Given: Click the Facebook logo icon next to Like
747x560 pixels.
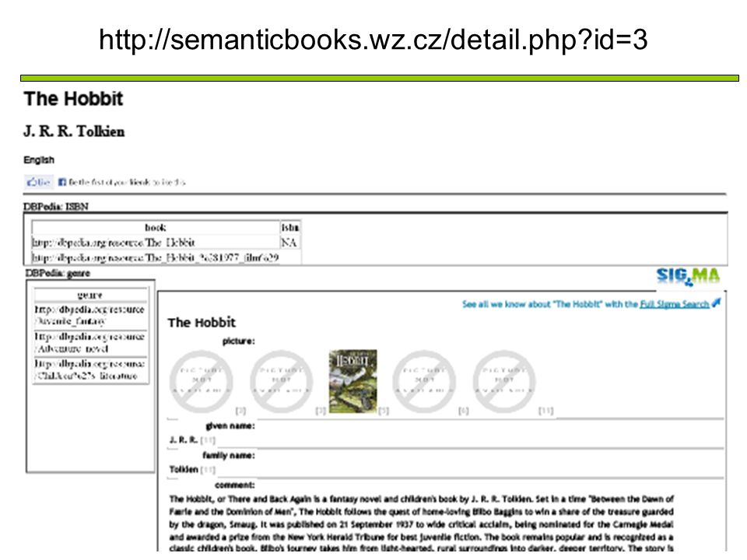Looking at the screenshot, I should (x=62, y=182).
